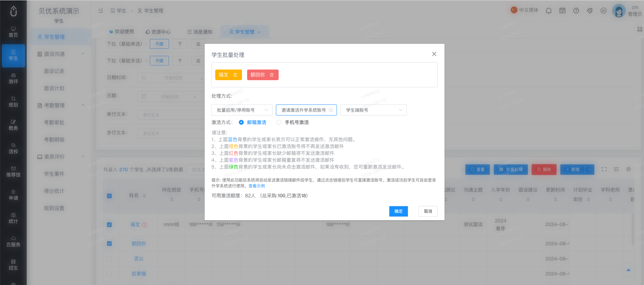The height and width of the screenshot is (285, 644).
Task: Open notification bell in top bar
Action: (549, 11)
